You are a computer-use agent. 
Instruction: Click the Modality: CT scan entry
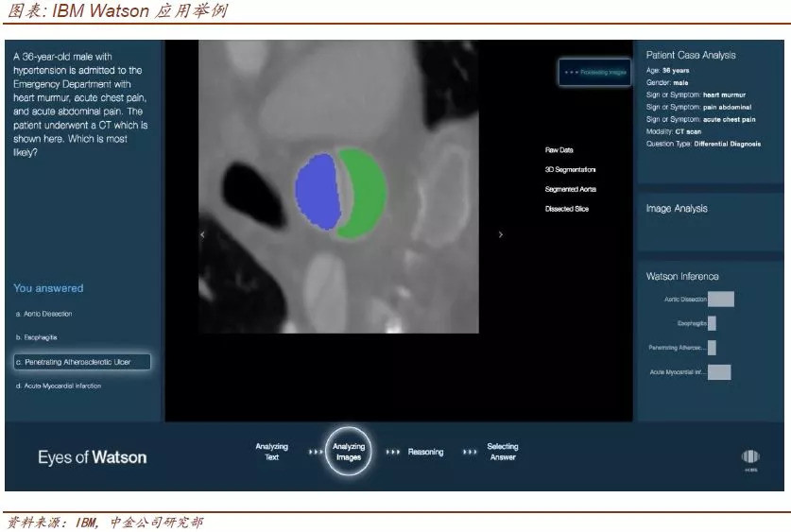[674, 131]
